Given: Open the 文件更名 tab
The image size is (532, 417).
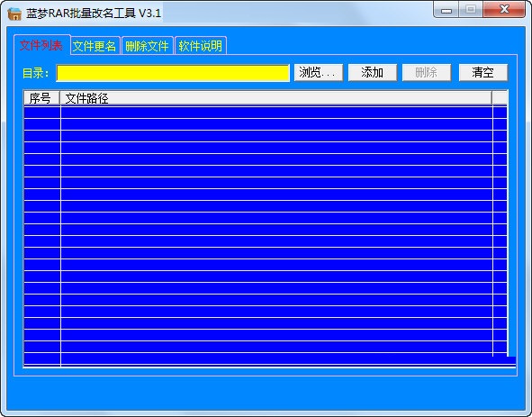Looking at the screenshot, I should pyautogui.click(x=95, y=46).
